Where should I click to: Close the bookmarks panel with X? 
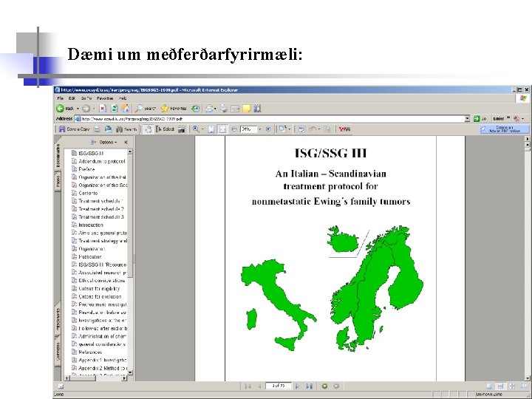pyautogui.click(x=126, y=142)
